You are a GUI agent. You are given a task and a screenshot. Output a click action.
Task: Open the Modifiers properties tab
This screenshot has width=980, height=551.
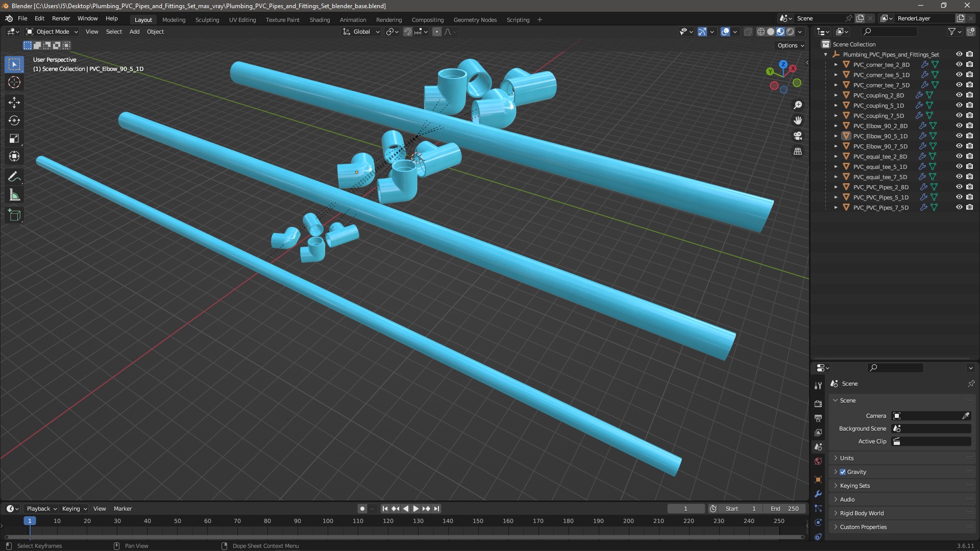pos(818,494)
